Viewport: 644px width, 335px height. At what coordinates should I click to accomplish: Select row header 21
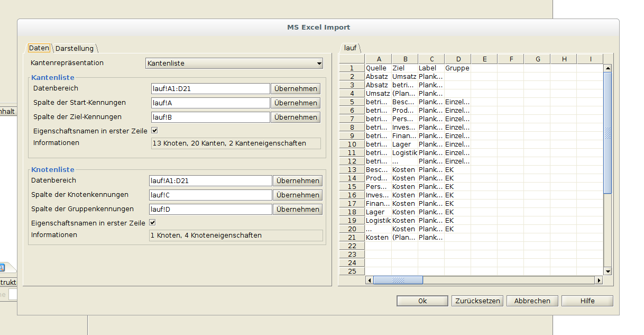352,237
